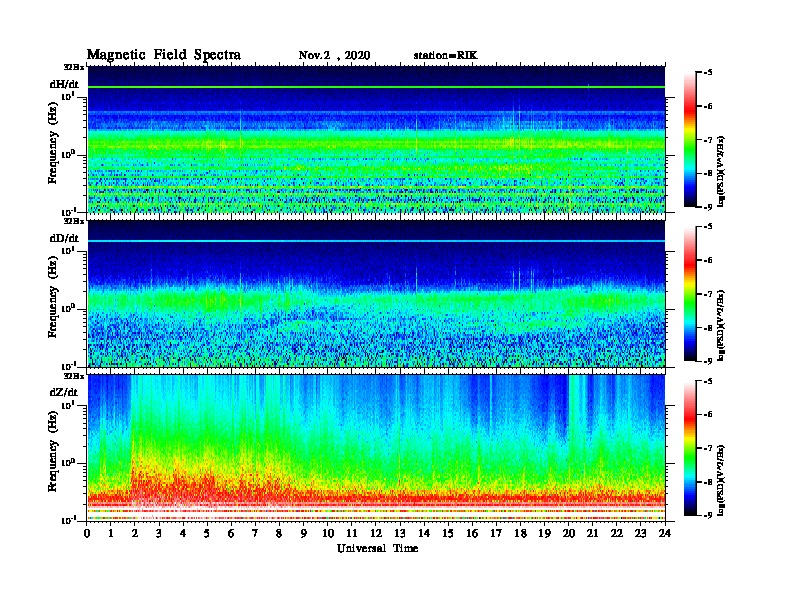Click the "11" hour tick label
The height and width of the screenshot is (612, 792).
pyautogui.click(x=352, y=533)
